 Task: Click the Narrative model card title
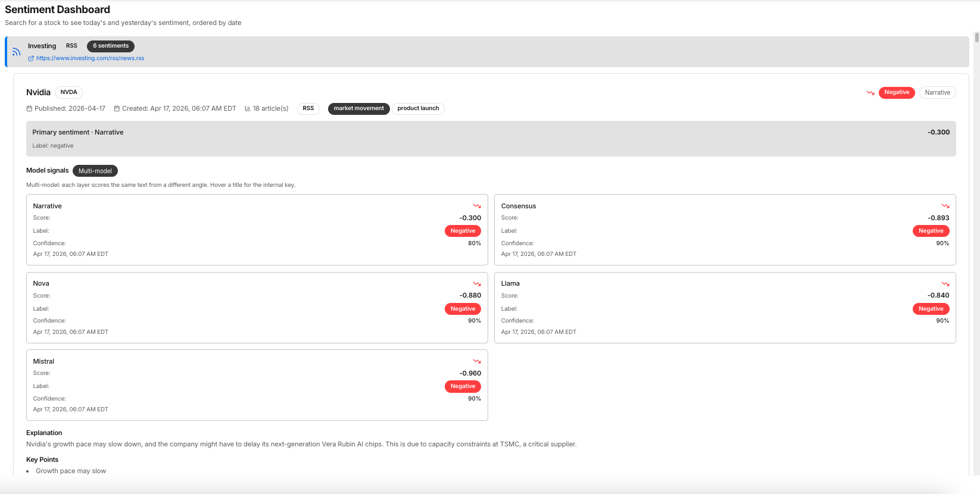tap(48, 206)
